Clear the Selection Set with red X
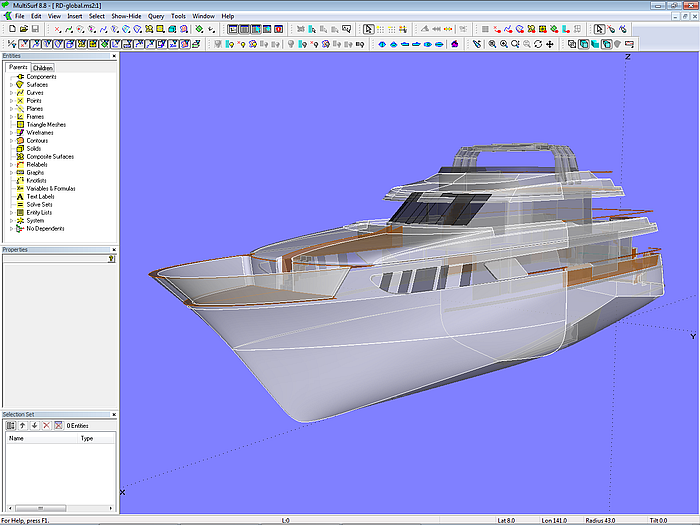 [46, 425]
